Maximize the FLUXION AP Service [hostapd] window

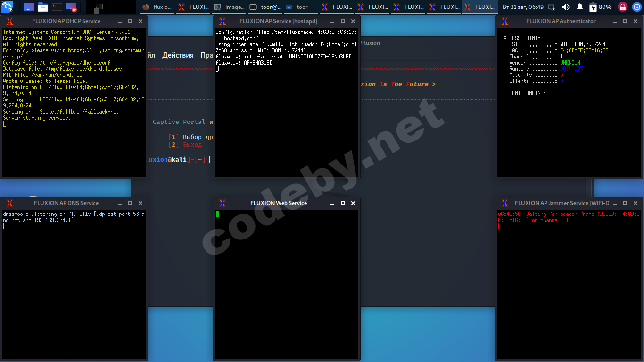pyautogui.click(x=343, y=21)
